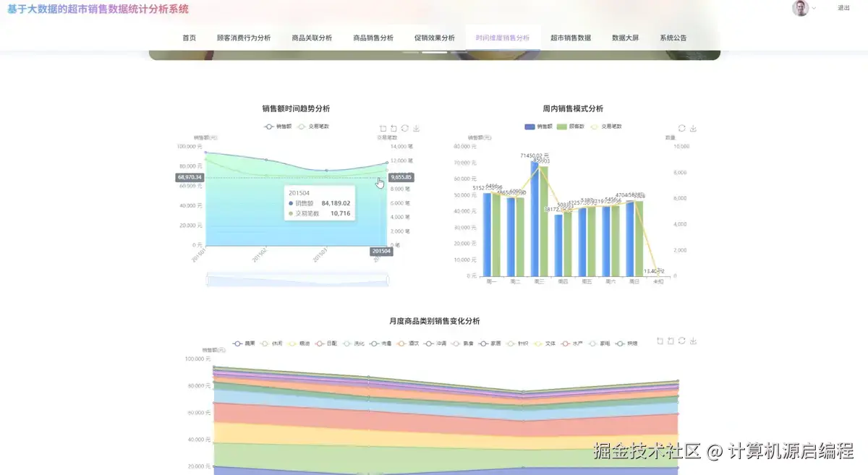Toggle 交易笔数 legend in sales trend chart
868x475 pixels.
pos(313,126)
